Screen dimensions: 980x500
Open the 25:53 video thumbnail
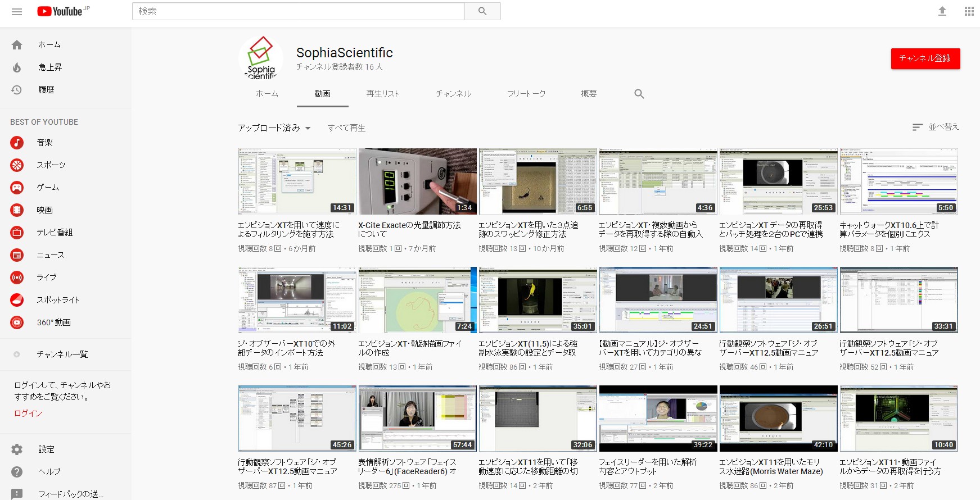(x=778, y=181)
